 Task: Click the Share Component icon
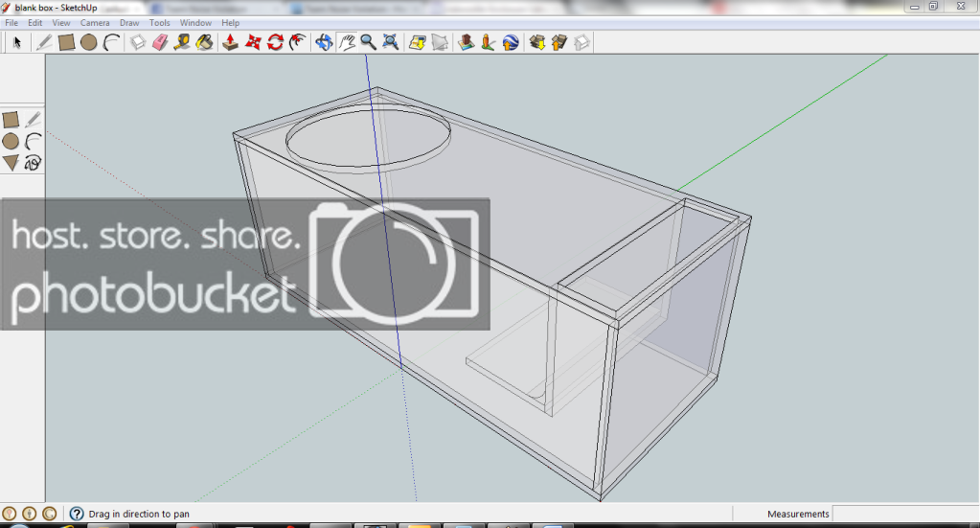click(581, 42)
